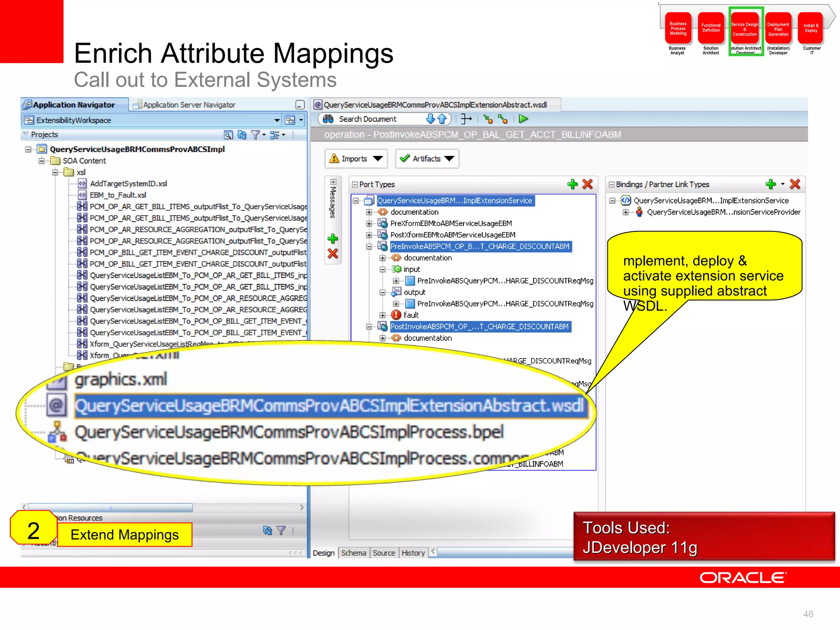Image resolution: width=840 pixels, height=630 pixels.
Task: Collapse the xsl folder
Action: coord(55,172)
